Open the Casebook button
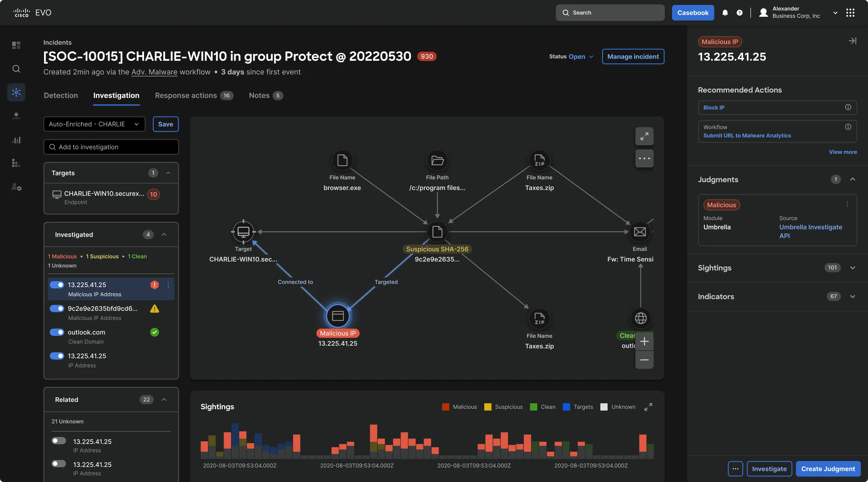The width and height of the screenshot is (868, 482). (x=693, y=13)
